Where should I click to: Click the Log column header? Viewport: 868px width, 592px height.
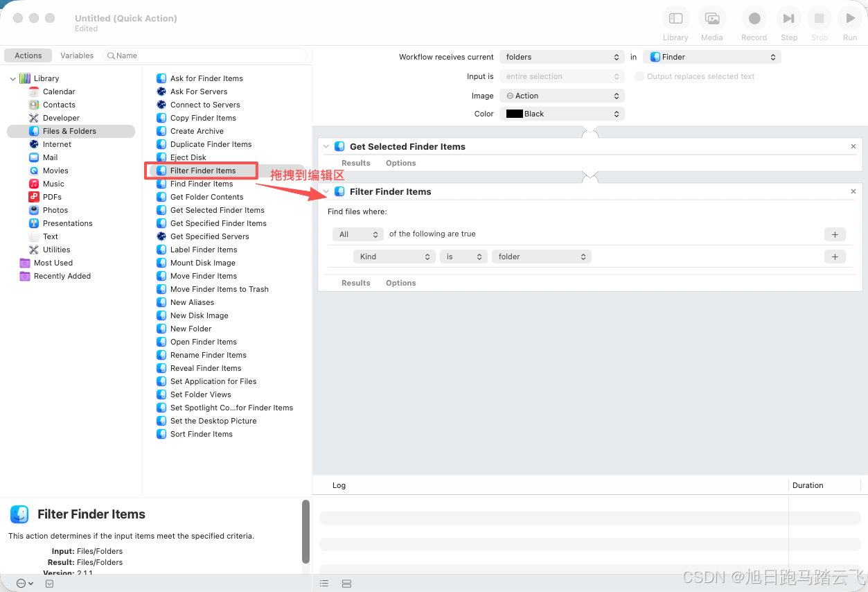pyautogui.click(x=339, y=485)
